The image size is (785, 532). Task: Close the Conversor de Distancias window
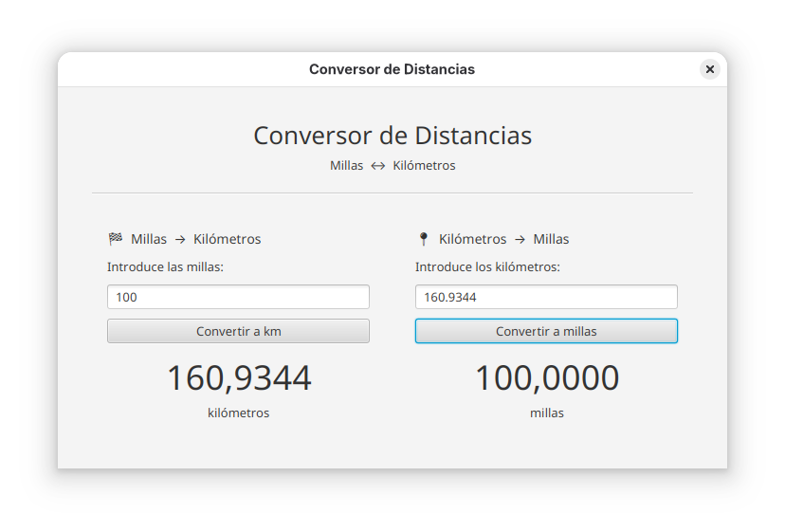pos(709,69)
